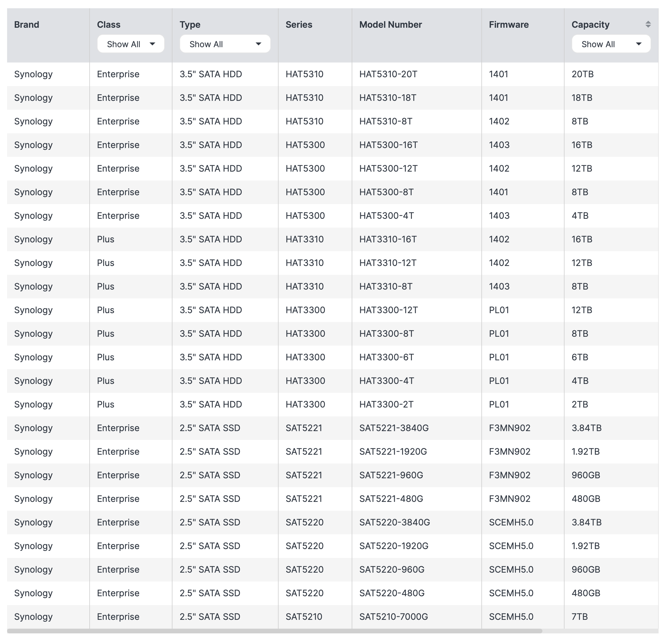Open the Type filter dropdown

click(x=225, y=44)
